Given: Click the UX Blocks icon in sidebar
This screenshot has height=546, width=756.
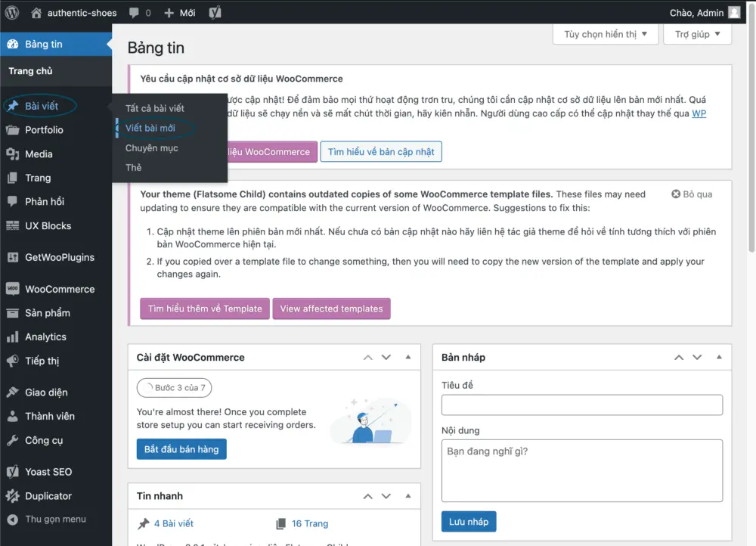Looking at the screenshot, I should tap(13, 225).
